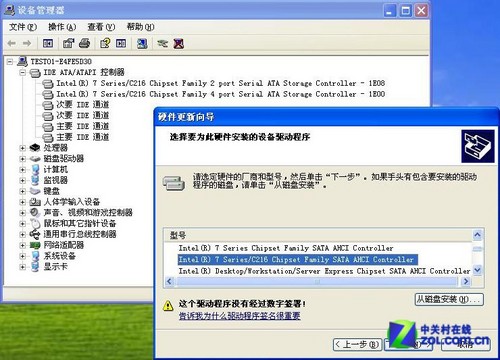Expand the 网络适配器 node
Image resolution: width=500 pixels, height=360 pixels.
(x=23, y=245)
